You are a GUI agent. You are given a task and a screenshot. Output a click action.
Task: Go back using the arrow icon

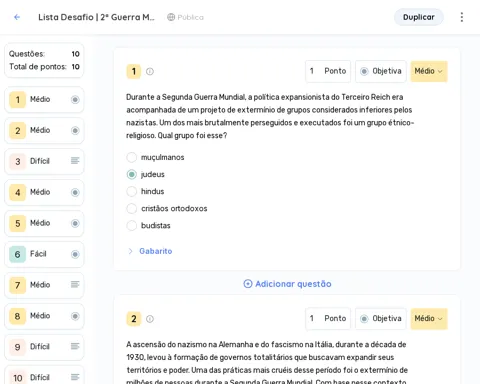tap(17, 17)
